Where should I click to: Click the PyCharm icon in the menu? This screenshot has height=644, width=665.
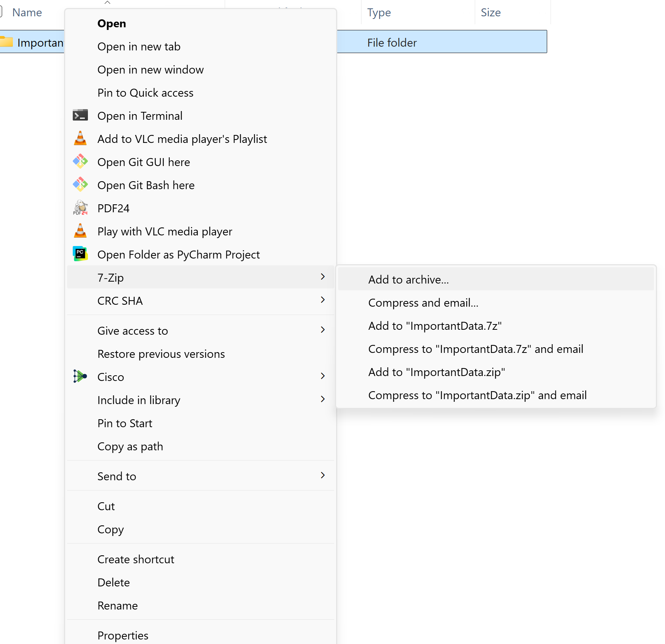pos(80,254)
